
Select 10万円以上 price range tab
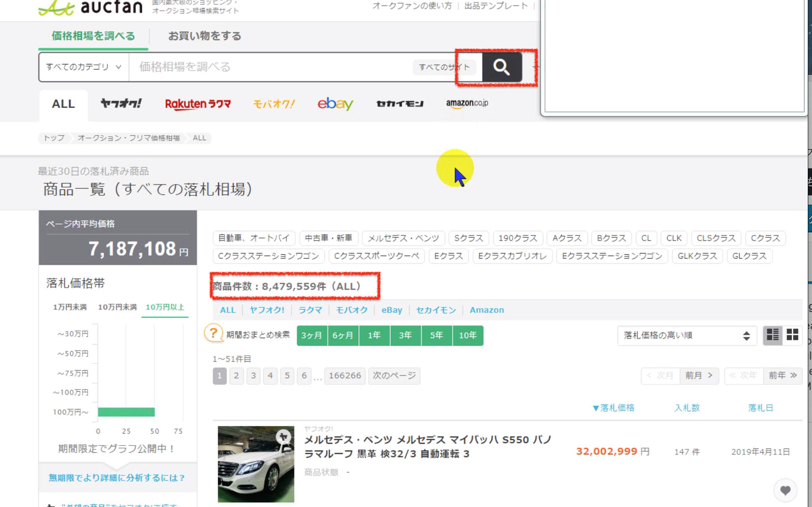pos(165,307)
